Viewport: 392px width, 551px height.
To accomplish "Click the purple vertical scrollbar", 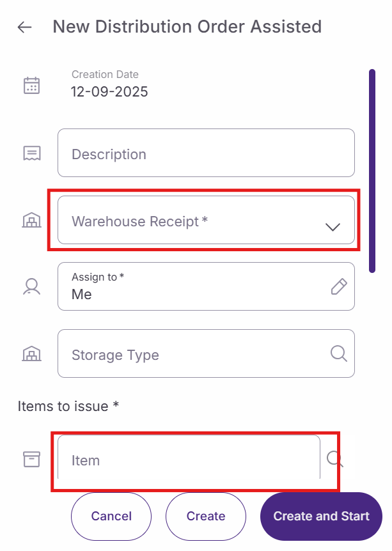I will tap(372, 171).
